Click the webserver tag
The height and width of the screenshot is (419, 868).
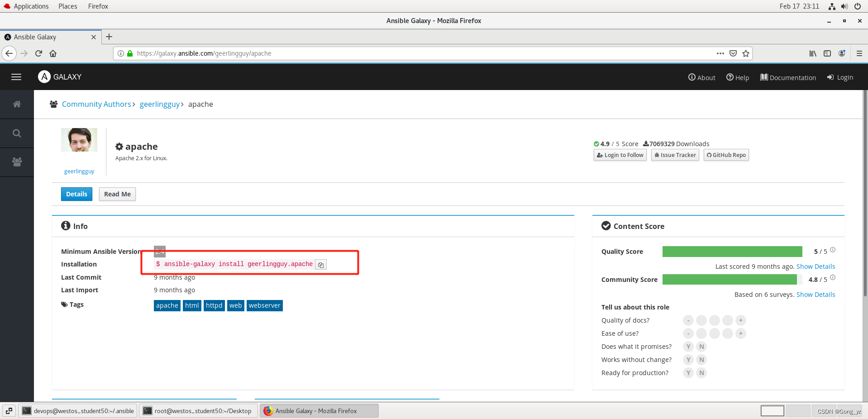(265, 305)
